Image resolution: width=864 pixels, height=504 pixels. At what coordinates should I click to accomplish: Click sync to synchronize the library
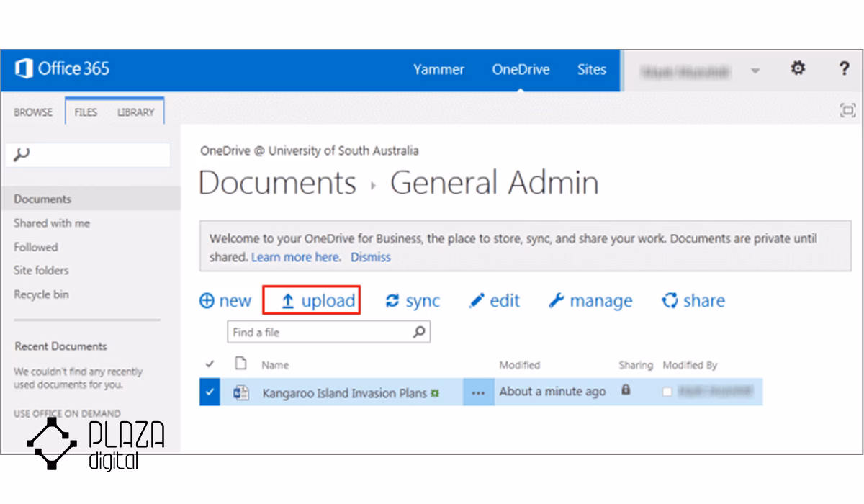pos(413,301)
